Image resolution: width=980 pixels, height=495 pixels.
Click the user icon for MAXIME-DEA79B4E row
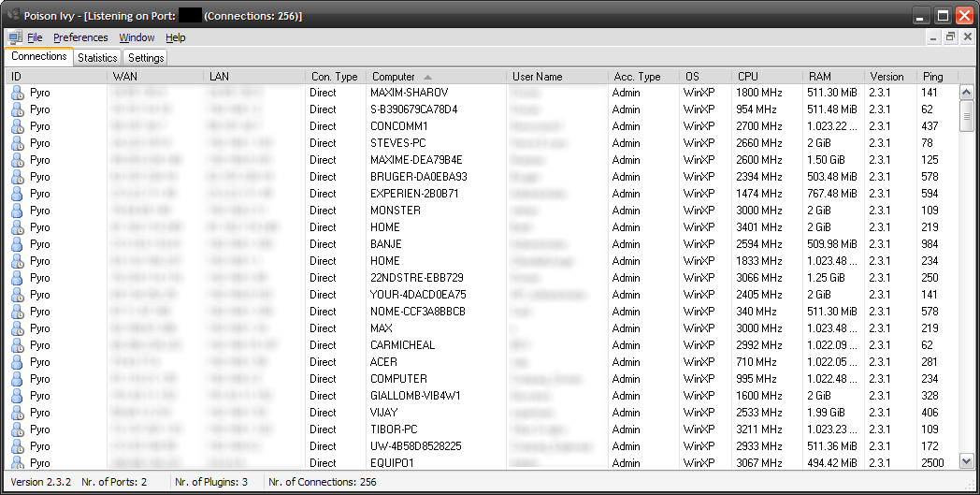[x=18, y=160]
